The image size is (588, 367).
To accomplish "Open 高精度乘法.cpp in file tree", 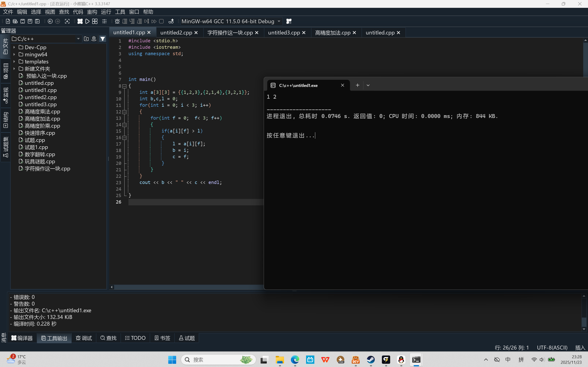I will [42, 112].
